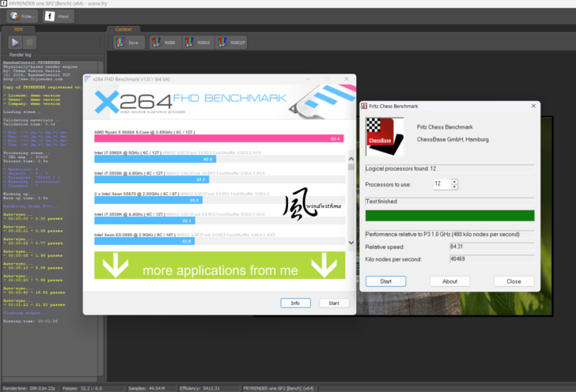Switch to the Context tab

click(x=123, y=29)
